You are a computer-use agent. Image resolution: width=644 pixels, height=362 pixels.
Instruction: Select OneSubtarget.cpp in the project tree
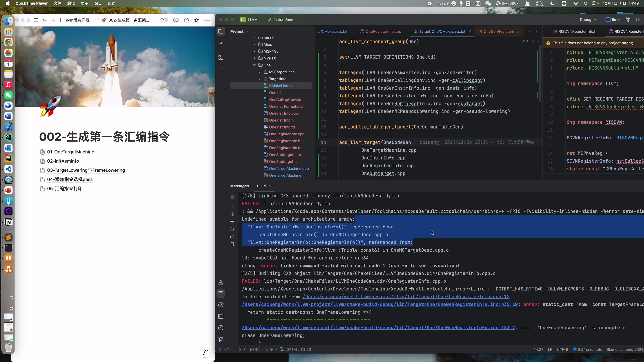[x=285, y=155]
